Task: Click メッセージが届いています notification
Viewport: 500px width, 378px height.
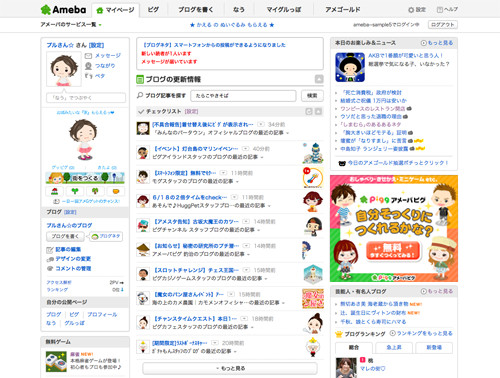Action: 169,62
